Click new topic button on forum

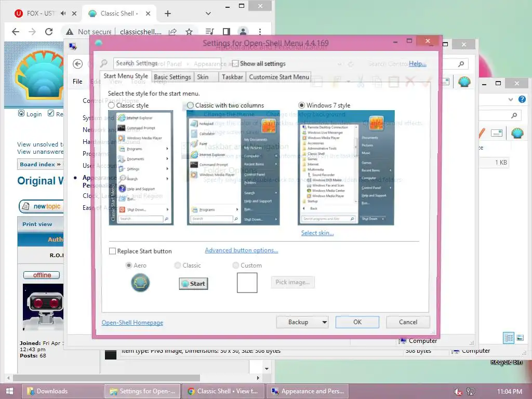point(41,206)
